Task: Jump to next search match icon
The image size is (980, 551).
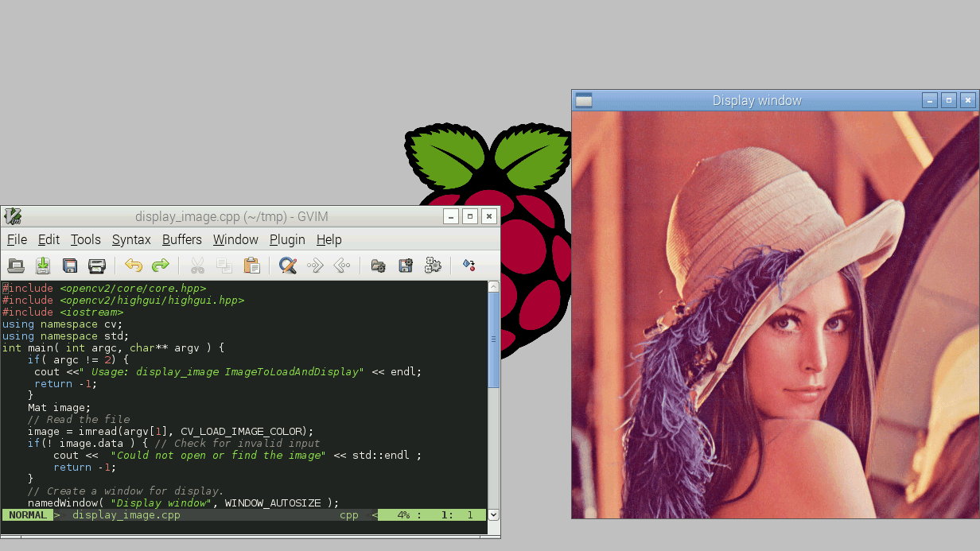Action: [315, 266]
